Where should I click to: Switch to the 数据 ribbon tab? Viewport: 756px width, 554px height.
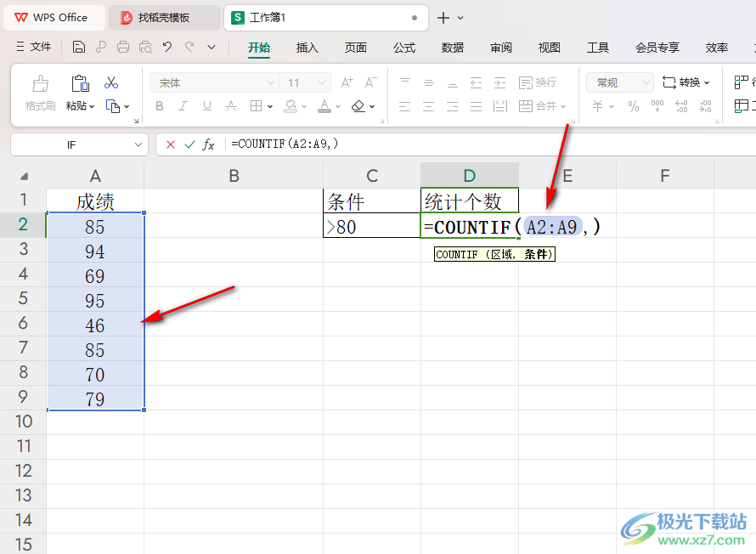point(452,48)
